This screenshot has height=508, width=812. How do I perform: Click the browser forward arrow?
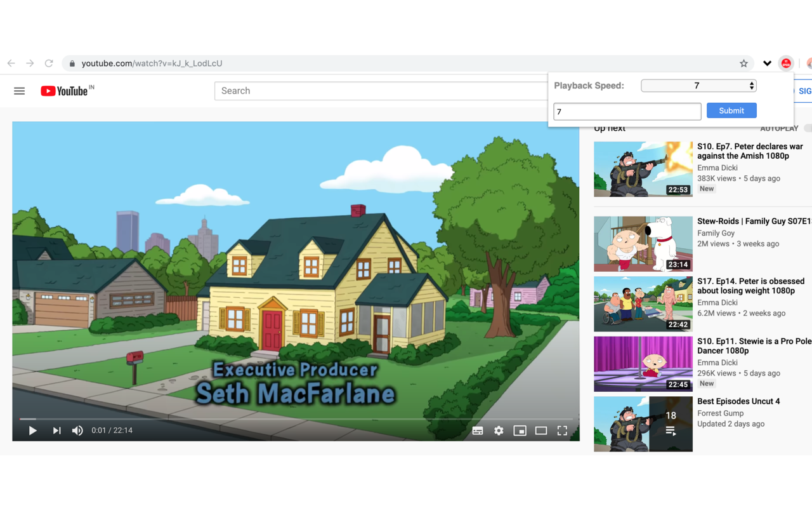point(30,63)
